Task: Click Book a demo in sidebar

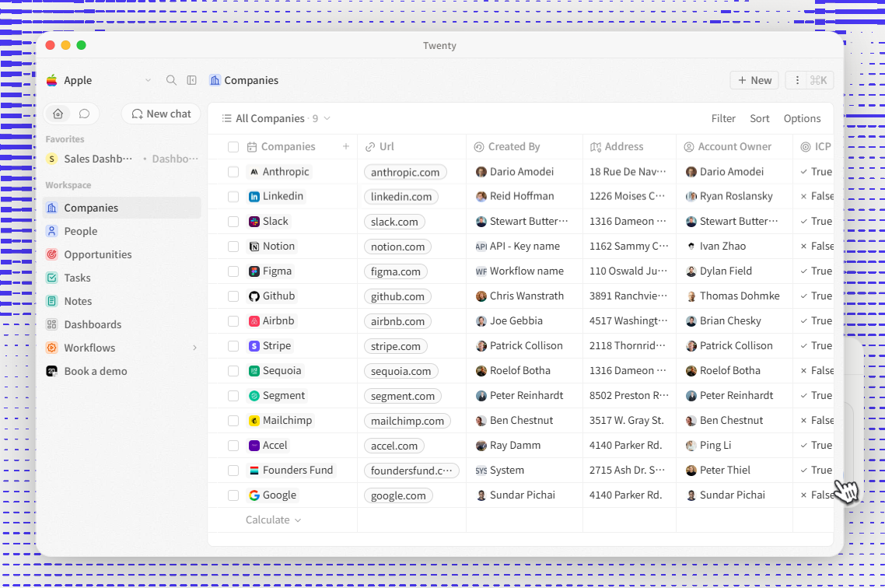Action: 122,371
